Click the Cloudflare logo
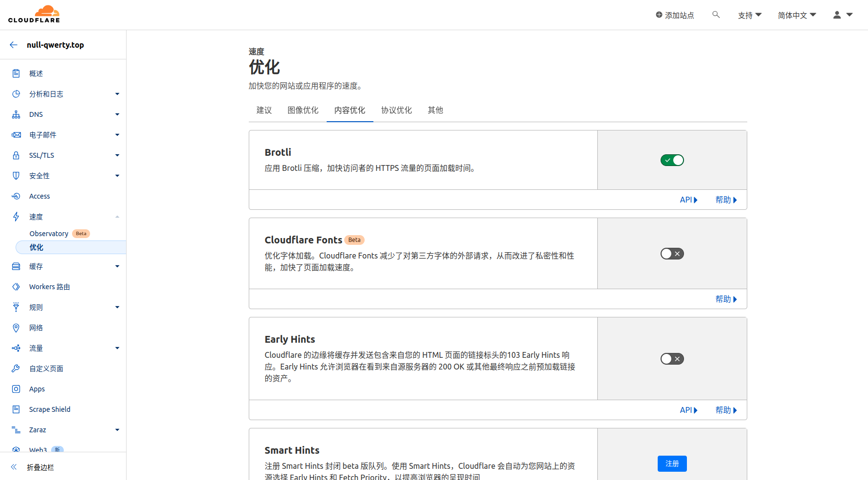The image size is (868, 480). click(x=34, y=15)
